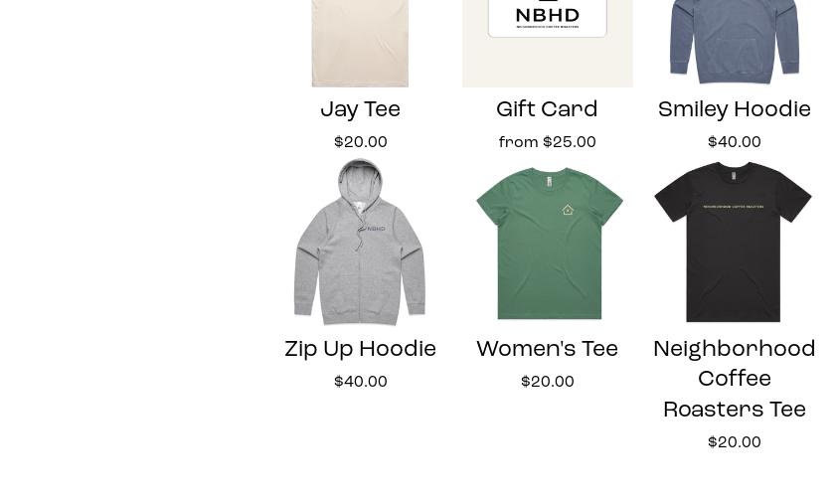Click the Smiley Hoodie product name
This screenshot has height=504, width=837.
734,109
